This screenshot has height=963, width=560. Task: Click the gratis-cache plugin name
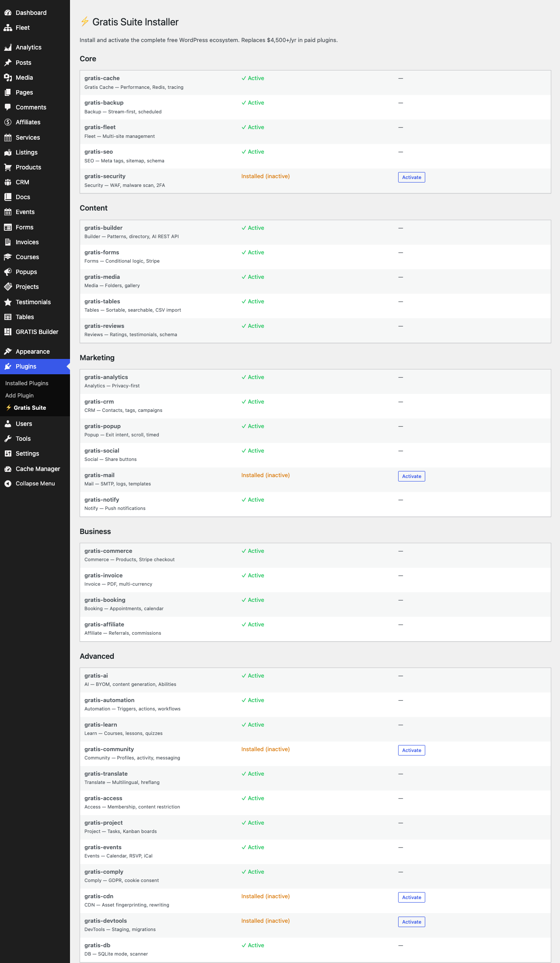pyautogui.click(x=102, y=78)
